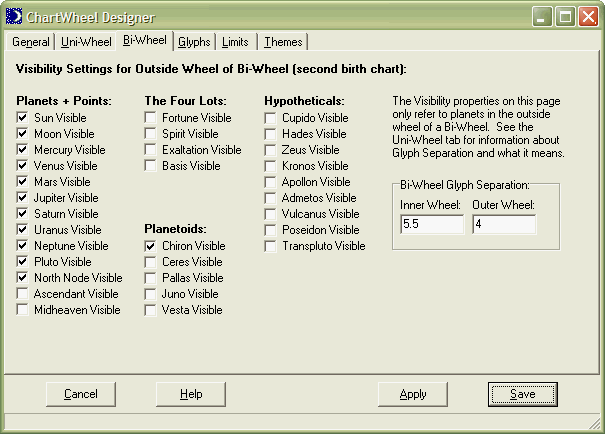The image size is (605, 434).
Task: Check Kronos Visible
Action: [270, 166]
